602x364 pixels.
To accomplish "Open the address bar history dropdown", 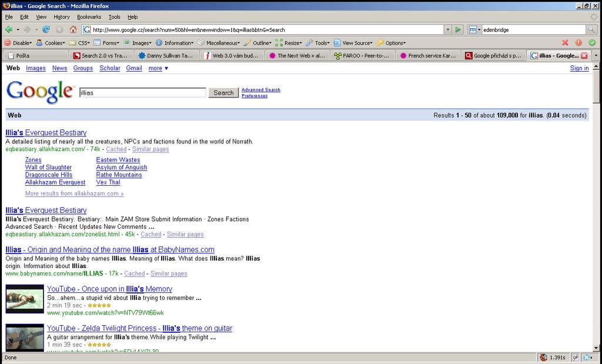I will (x=447, y=29).
